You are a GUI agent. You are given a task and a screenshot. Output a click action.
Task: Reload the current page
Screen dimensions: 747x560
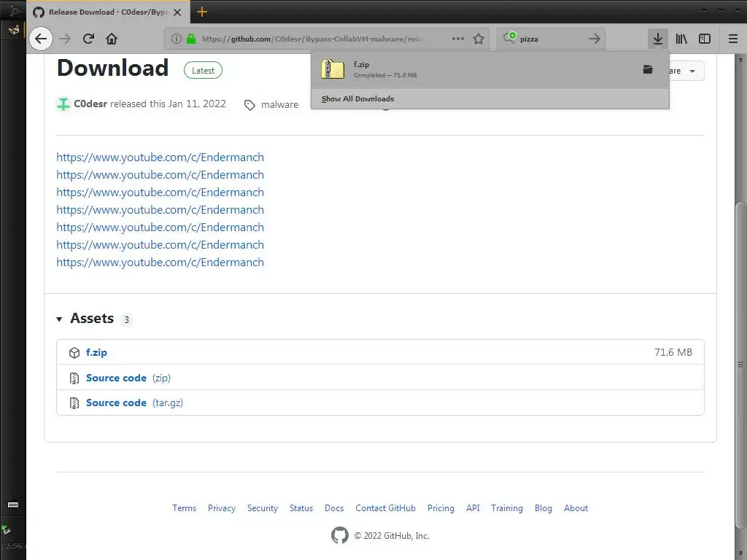pos(88,39)
